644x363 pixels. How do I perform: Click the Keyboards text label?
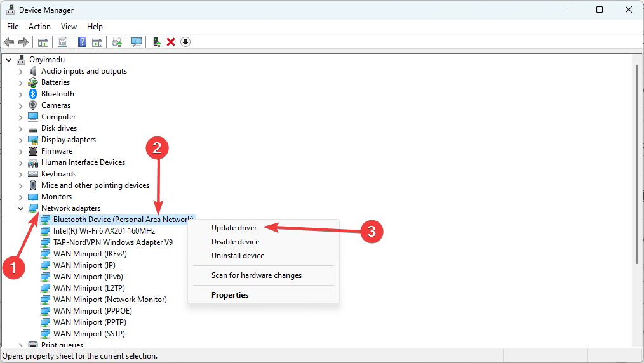click(x=58, y=174)
